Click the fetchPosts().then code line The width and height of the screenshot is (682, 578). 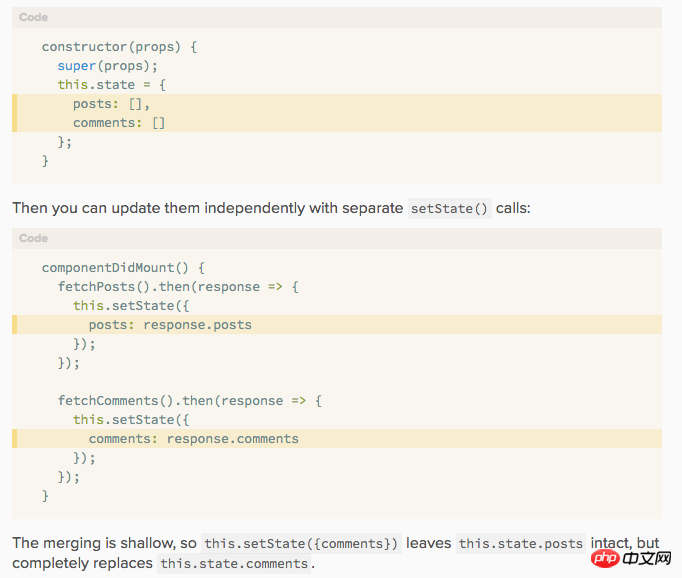click(178, 287)
